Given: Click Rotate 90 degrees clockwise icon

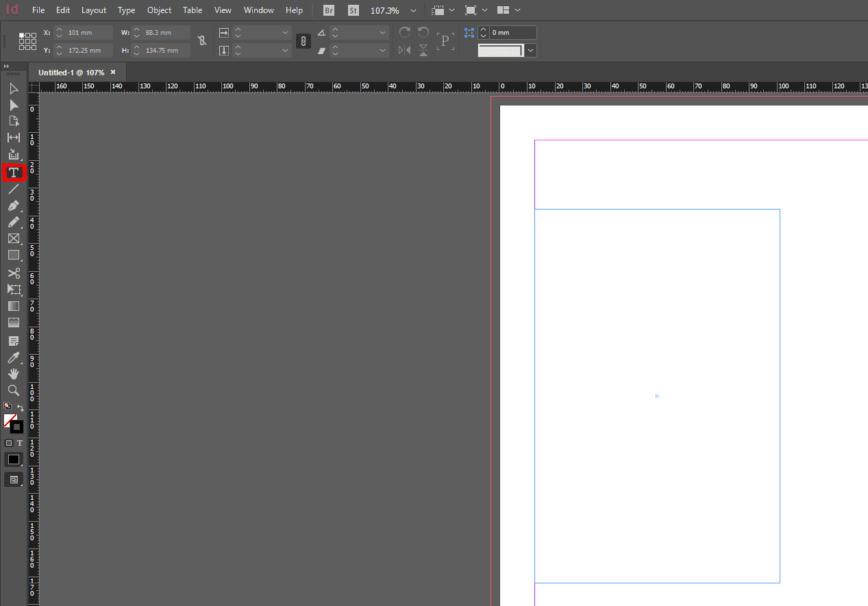Looking at the screenshot, I should click(404, 32).
